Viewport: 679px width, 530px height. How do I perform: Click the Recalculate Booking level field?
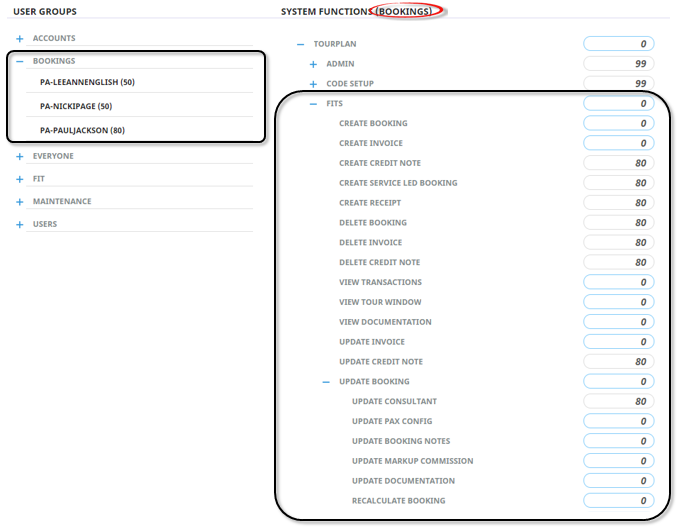tap(618, 501)
